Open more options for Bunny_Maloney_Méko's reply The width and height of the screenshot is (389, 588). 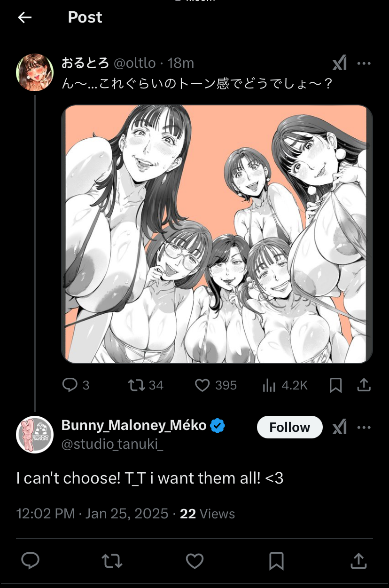click(364, 427)
